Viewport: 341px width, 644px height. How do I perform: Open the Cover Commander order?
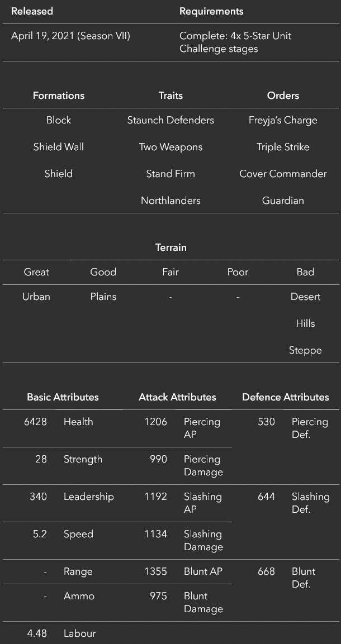point(283,174)
